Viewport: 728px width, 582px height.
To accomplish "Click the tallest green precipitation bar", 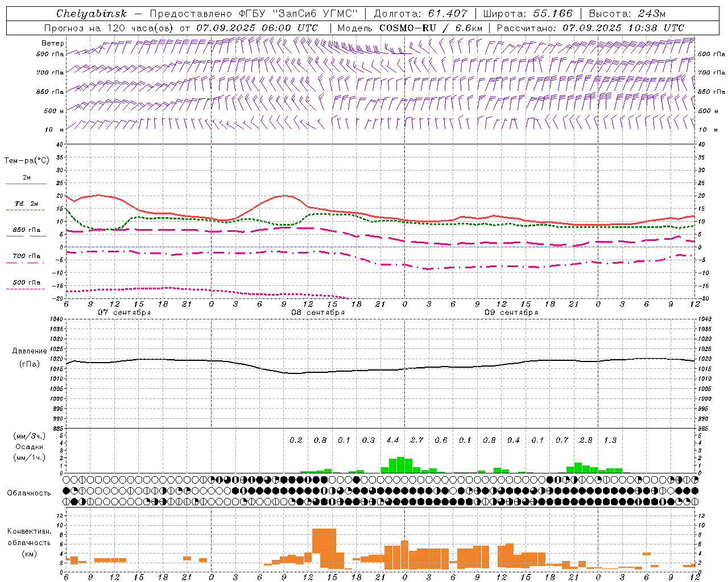I will point(401,465).
